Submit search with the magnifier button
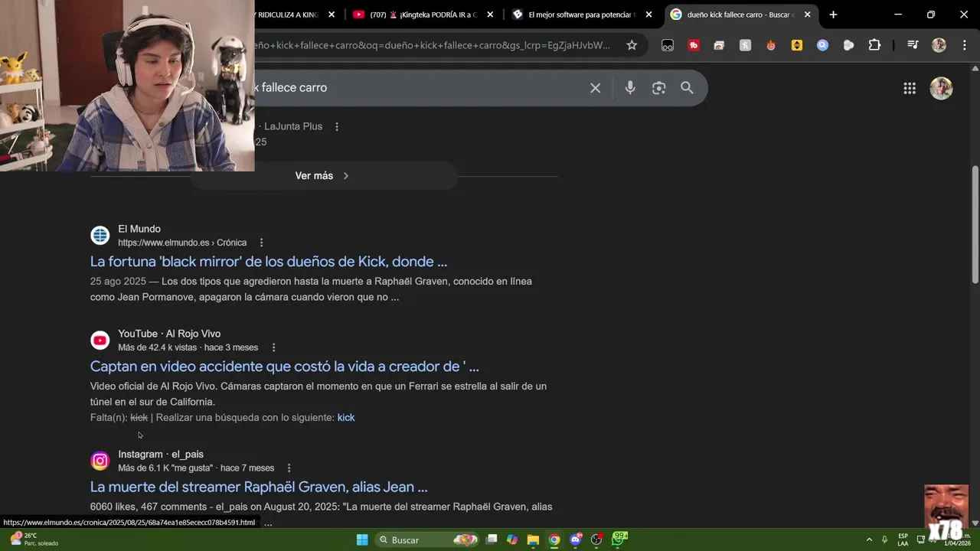 [687, 88]
